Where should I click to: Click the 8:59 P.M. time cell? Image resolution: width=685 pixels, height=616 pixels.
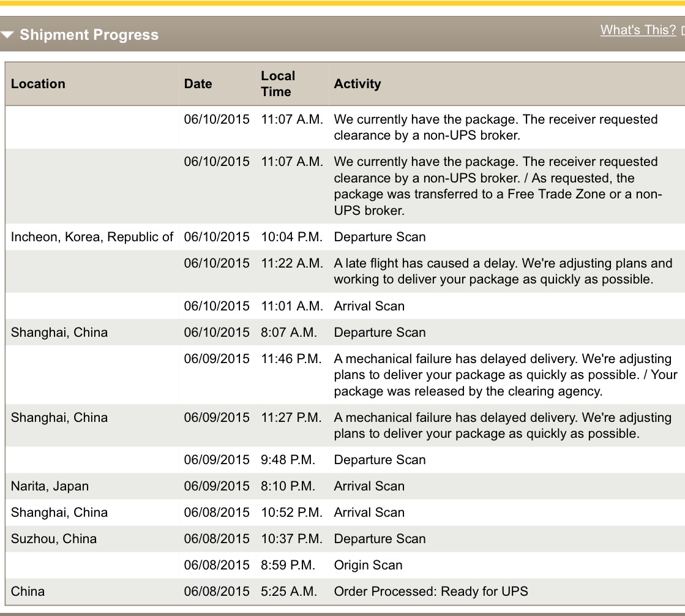(288, 565)
